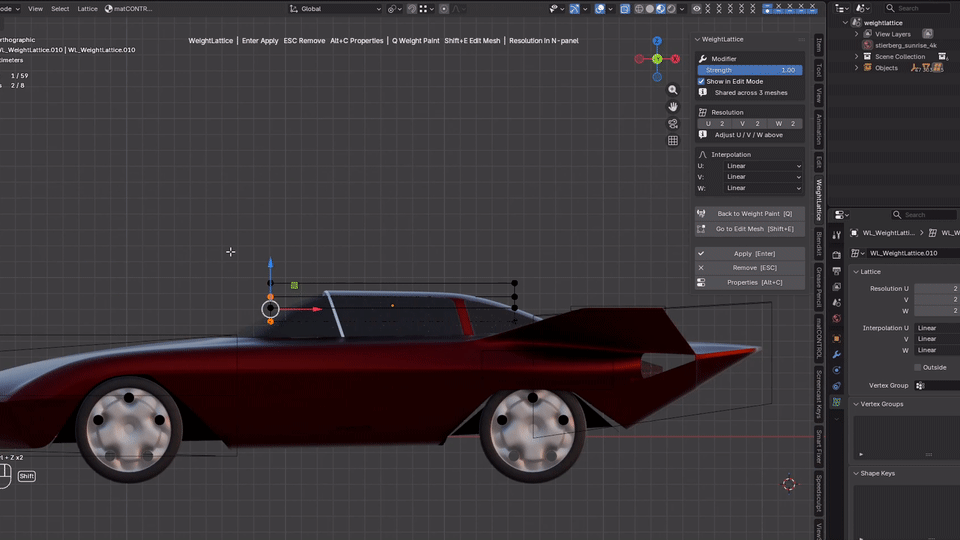This screenshot has height=540, width=960.
Task: Open the Render properties tab icon
Action: coord(836,255)
